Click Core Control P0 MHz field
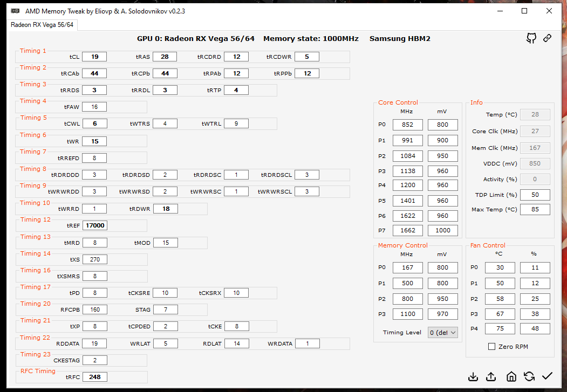Screen dimensions: 567x392 coord(407,125)
